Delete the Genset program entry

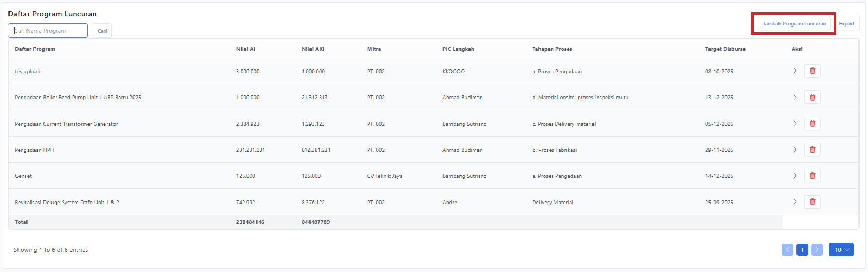click(x=812, y=176)
